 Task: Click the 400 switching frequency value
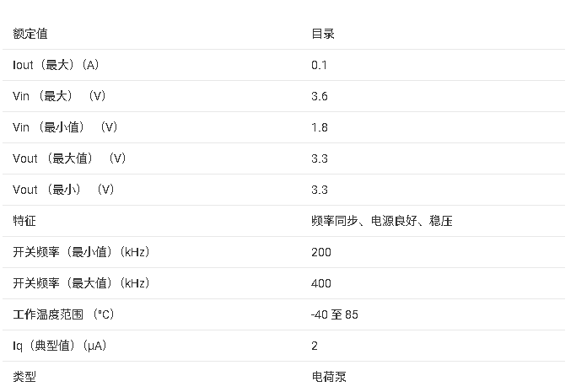coord(321,283)
